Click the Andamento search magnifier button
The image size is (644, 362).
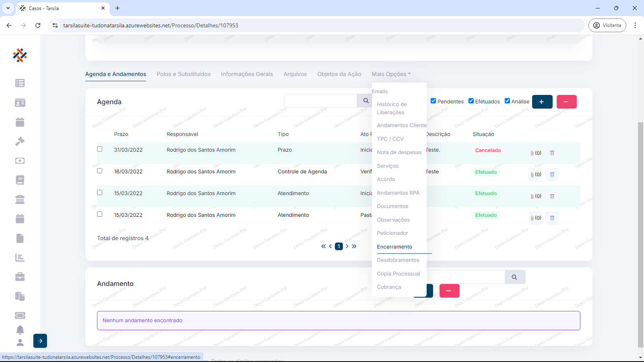point(514,277)
